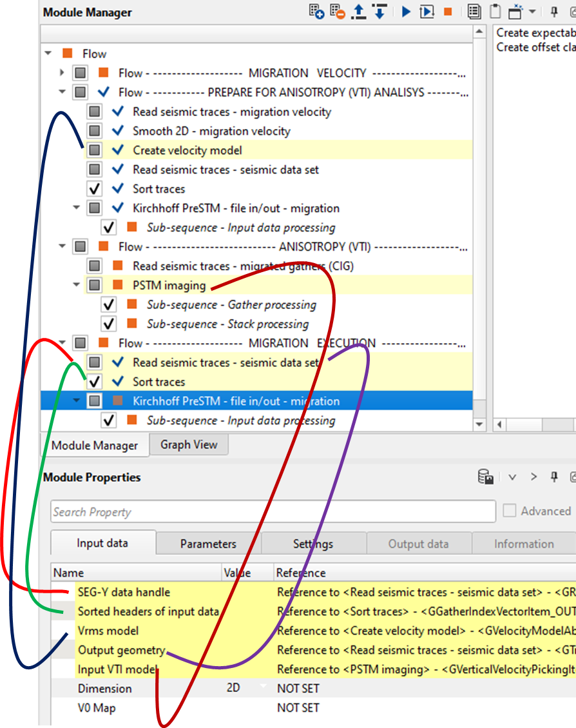Viewport: 576px width, 728px height.
Task: Click the remove module icon
Action: tap(338, 12)
